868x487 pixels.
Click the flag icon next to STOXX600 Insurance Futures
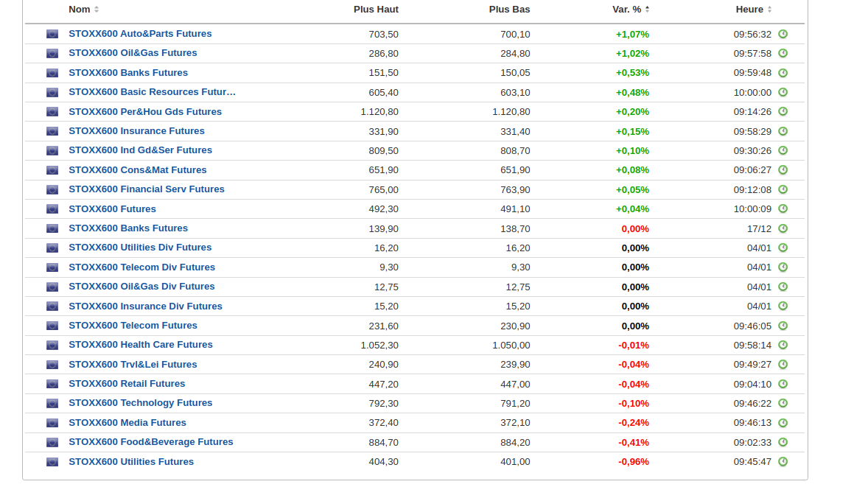(52, 131)
